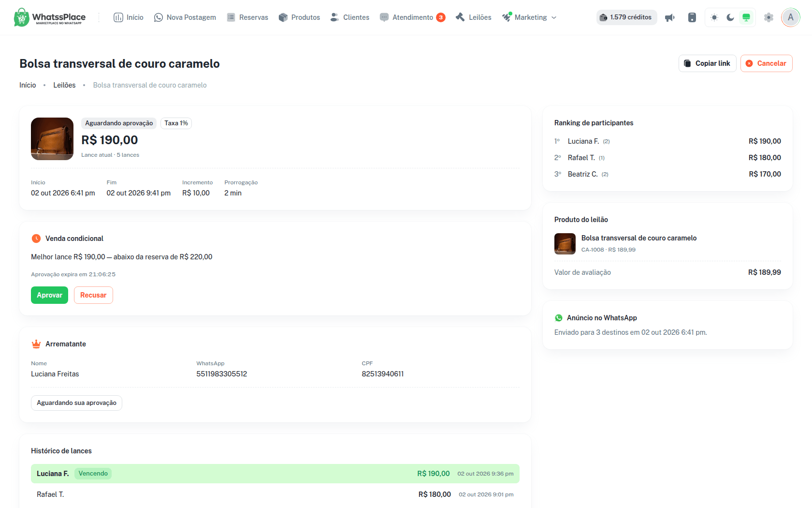Image resolution: width=812 pixels, height=508 pixels.
Task: Click Leilões breadcrumb link
Action: click(64, 85)
